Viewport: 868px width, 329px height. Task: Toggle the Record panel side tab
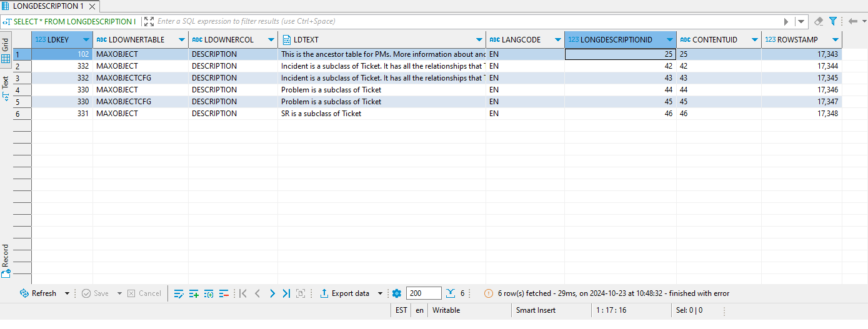coord(6,261)
